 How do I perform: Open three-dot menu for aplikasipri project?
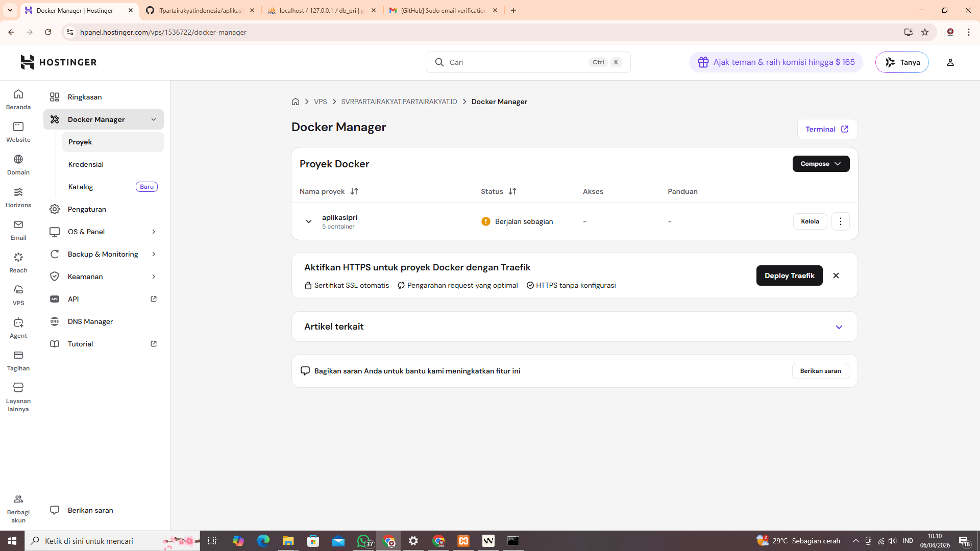840,221
